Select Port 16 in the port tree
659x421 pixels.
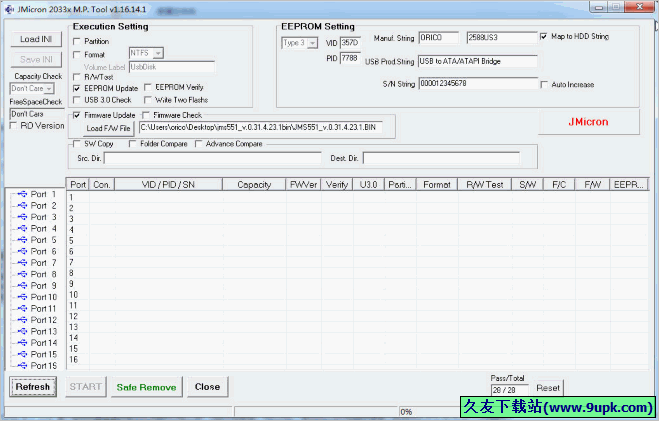coord(44,366)
